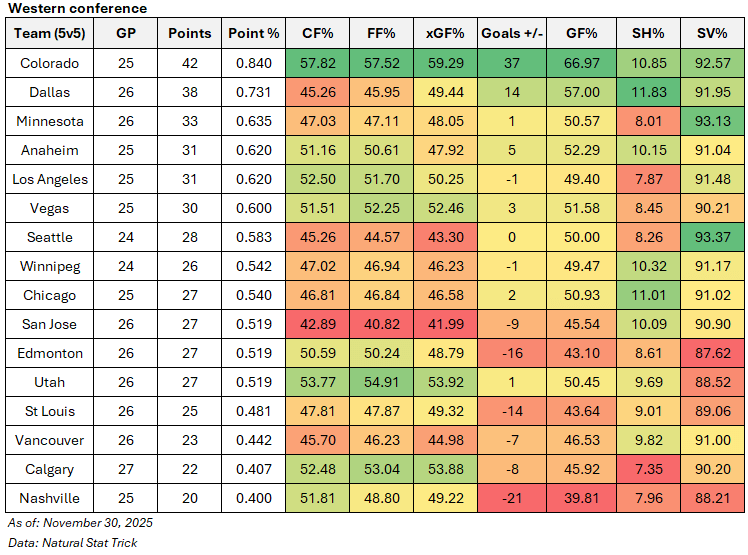Viewport: 748px width, 555px height.
Task: Select Seattle's SV% cell showing 93.37
Action: coord(711,237)
